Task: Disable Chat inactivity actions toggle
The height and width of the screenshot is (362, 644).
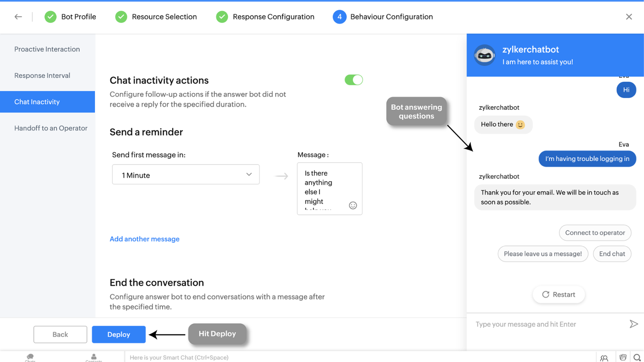Action: click(x=353, y=80)
